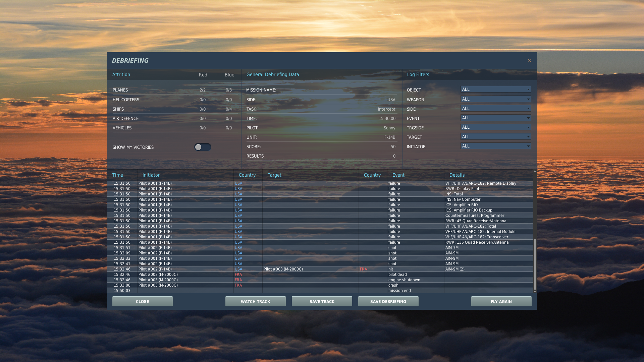Image resolution: width=644 pixels, height=362 pixels.
Task: Select the RWR: Display Pilot failure row
Action: tap(320, 189)
